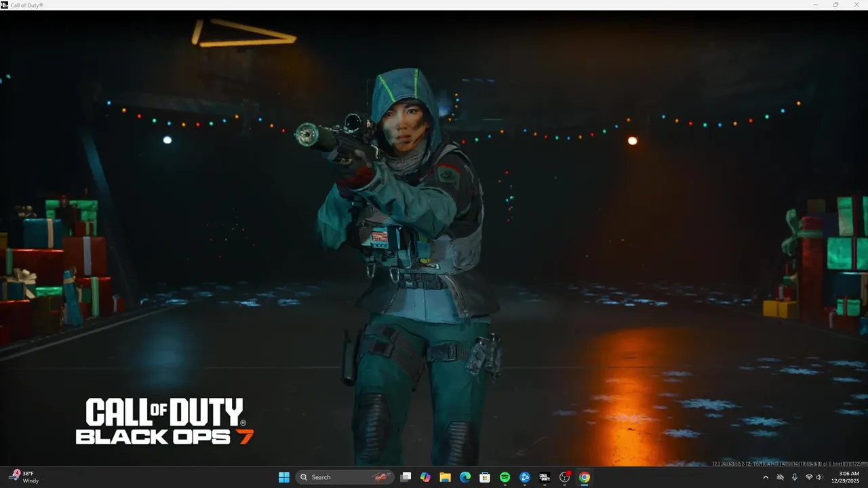
Task: Click the microphone tray icon
Action: [794, 477]
